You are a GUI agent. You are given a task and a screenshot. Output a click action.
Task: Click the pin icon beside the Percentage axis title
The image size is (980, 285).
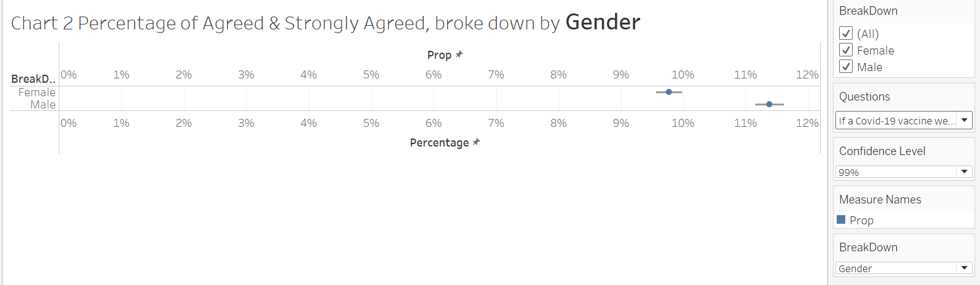(x=477, y=142)
